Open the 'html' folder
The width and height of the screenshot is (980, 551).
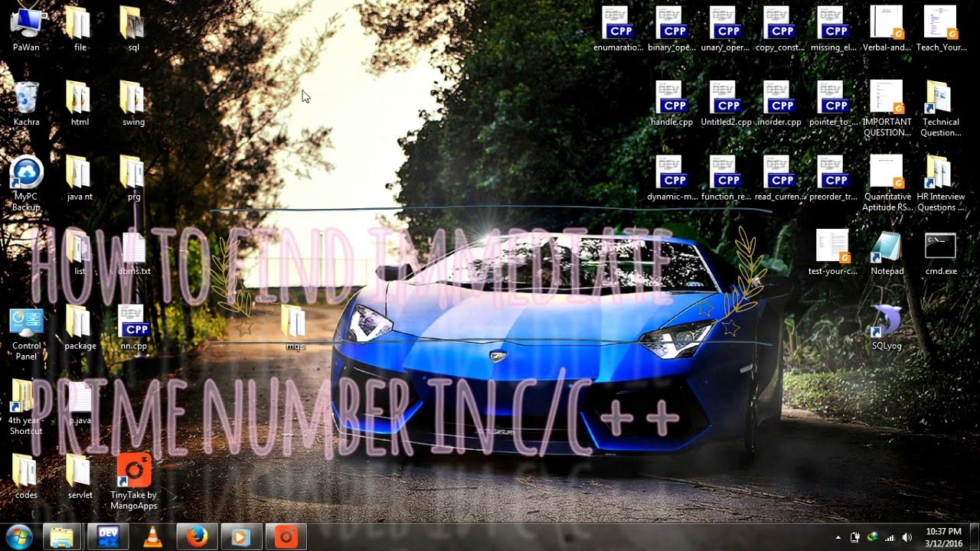[x=80, y=103]
